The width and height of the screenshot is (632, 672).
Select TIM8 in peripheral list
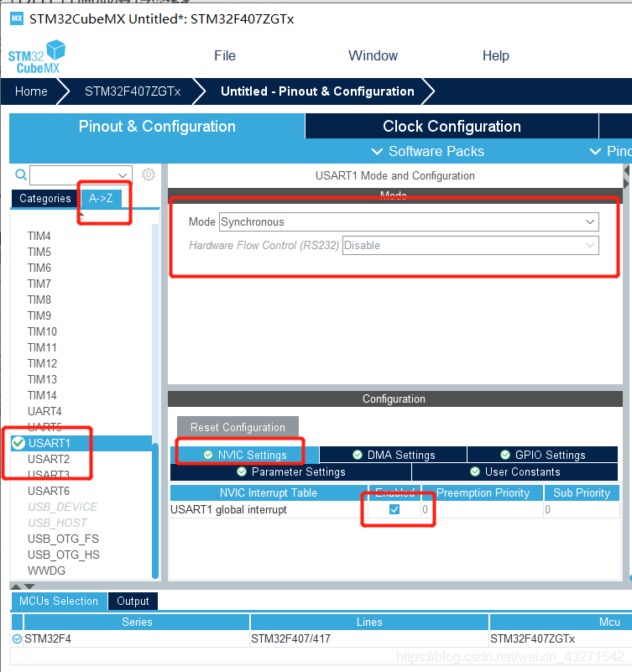click(39, 300)
